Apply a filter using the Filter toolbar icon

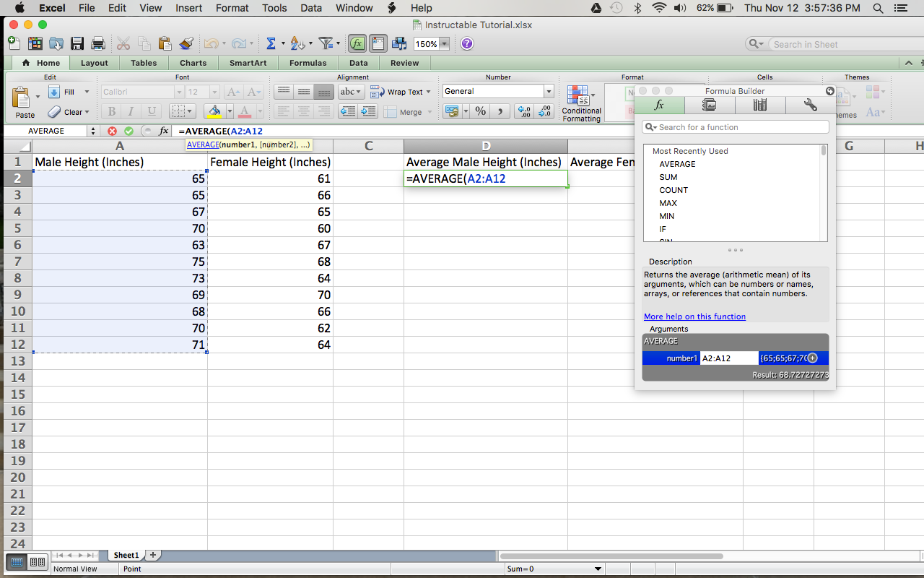(326, 43)
